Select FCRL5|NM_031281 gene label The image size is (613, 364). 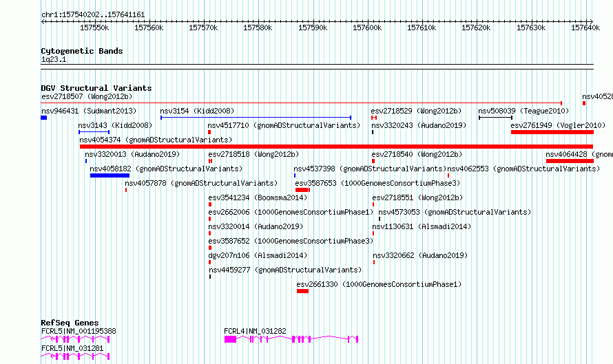72,348
